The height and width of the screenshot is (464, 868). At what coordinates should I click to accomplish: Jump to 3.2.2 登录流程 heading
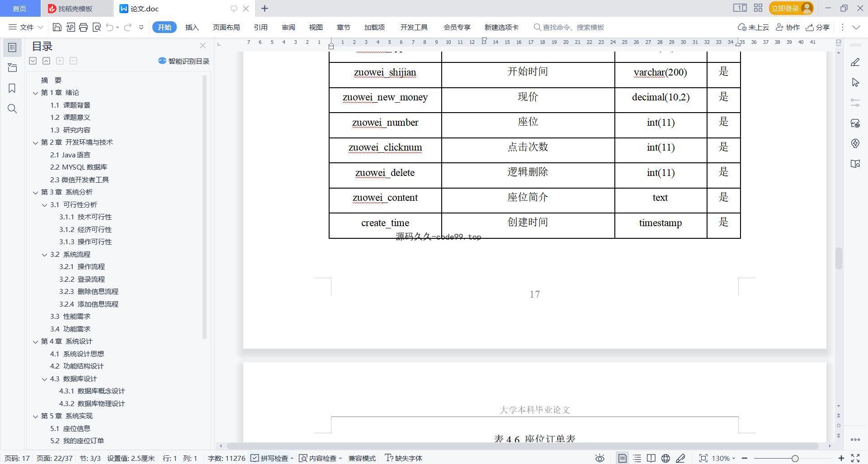[x=82, y=279]
